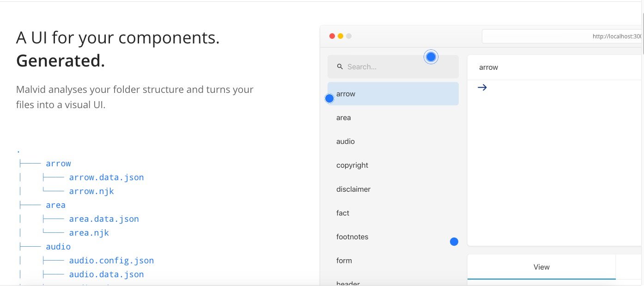Click audio.data.json in the folder tree
The width and height of the screenshot is (644, 286).
[106, 274]
